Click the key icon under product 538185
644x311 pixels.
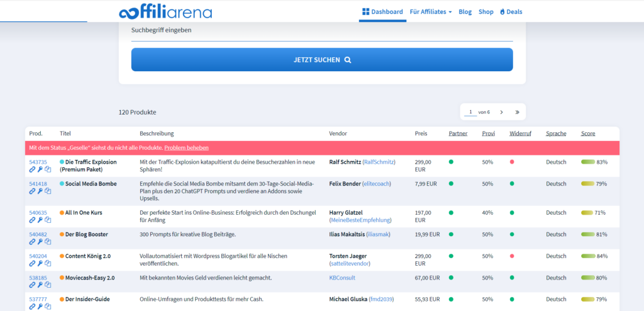coord(40,285)
